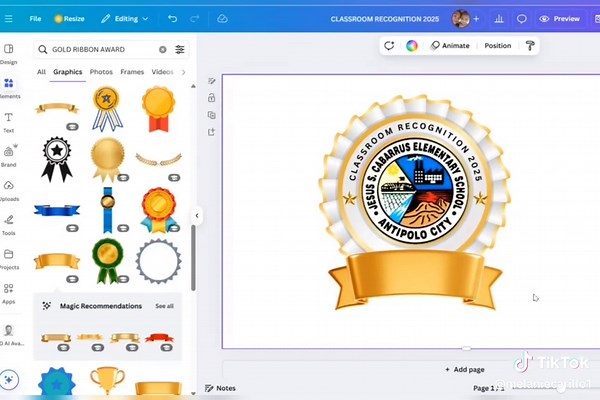Select the star medal with striped ribbon
This screenshot has width=600, height=400.
click(107, 109)
